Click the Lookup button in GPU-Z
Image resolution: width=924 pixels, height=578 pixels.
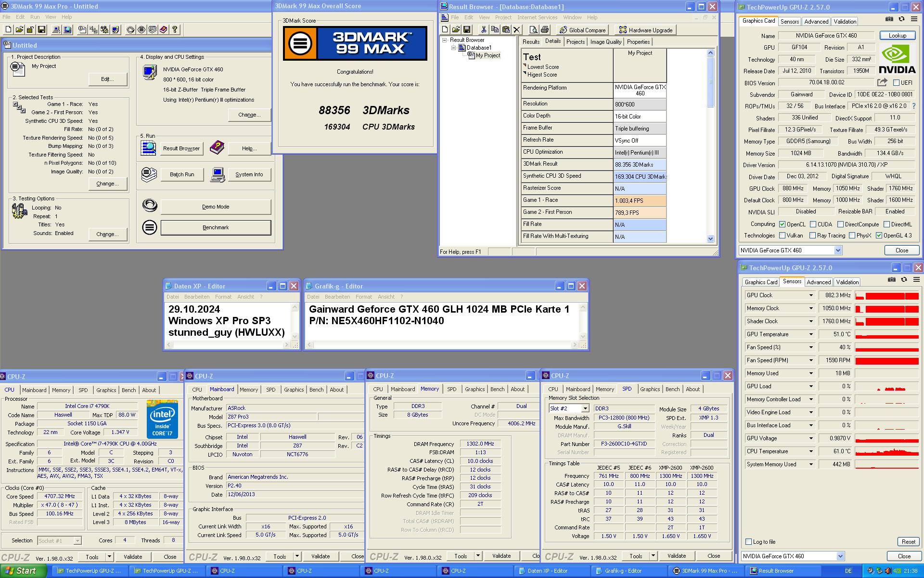click(898, 36)
